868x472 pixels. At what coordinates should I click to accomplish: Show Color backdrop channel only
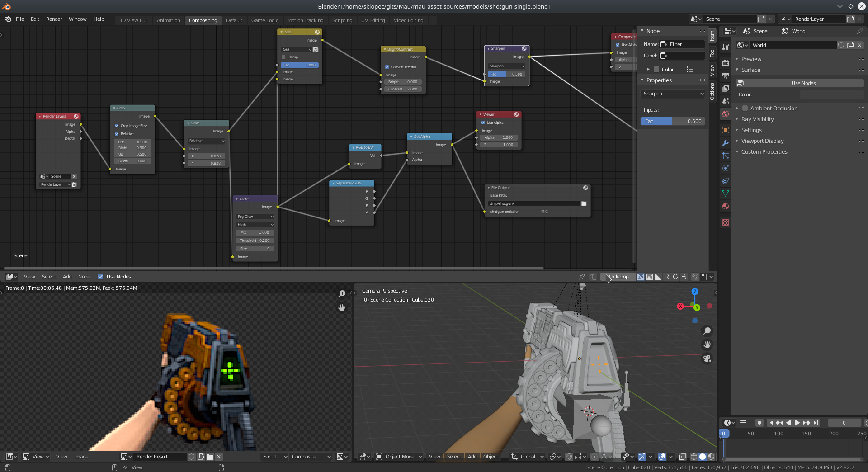click(650, 277)
